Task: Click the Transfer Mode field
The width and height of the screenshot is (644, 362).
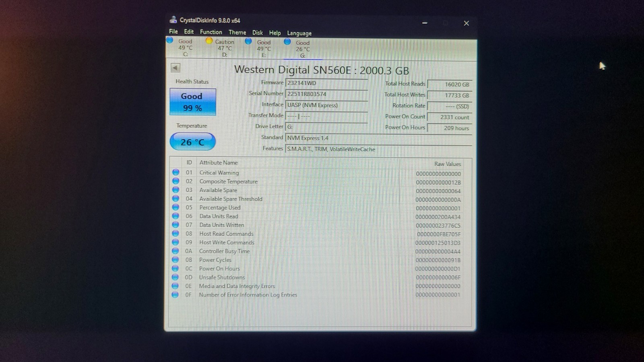Action: pos(326,116)
